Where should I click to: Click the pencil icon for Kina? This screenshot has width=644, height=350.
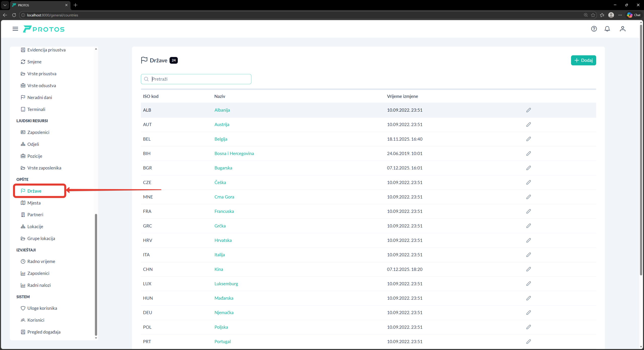tap(528, 269)
